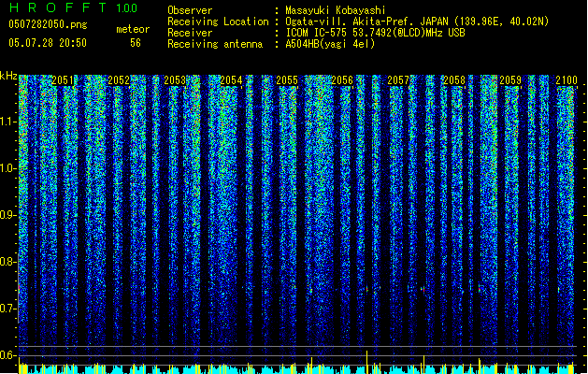Image resolution: width=588 pixels, height=374 pixels.
Task: Click the ICOM IC-575 receiver text
Action: coord(375,33)
